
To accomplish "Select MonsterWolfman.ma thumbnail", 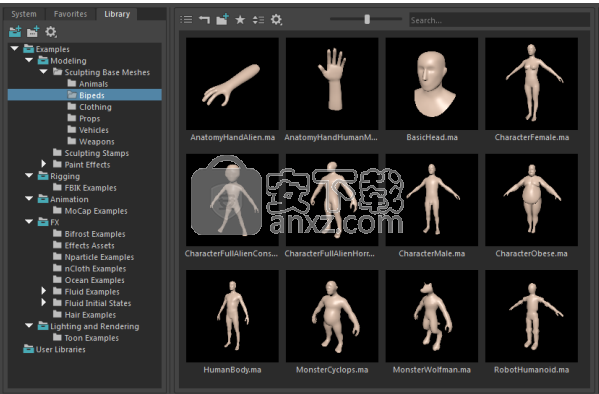I will pos(432,316).
